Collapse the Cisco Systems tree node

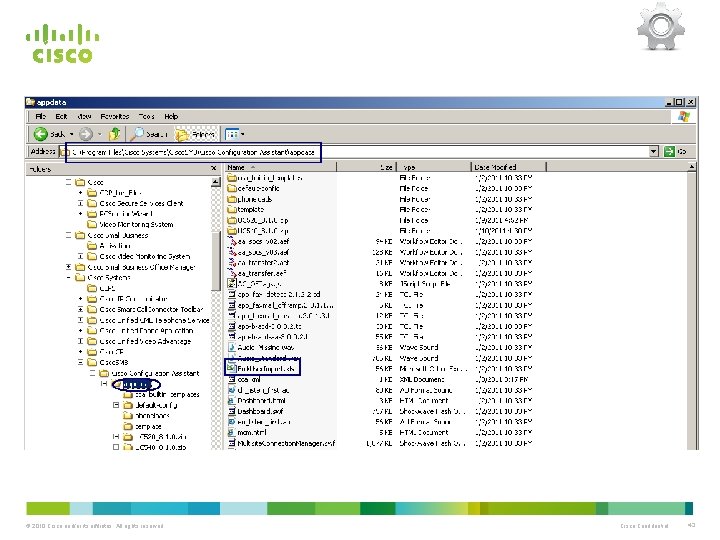[x=68, y=277]
